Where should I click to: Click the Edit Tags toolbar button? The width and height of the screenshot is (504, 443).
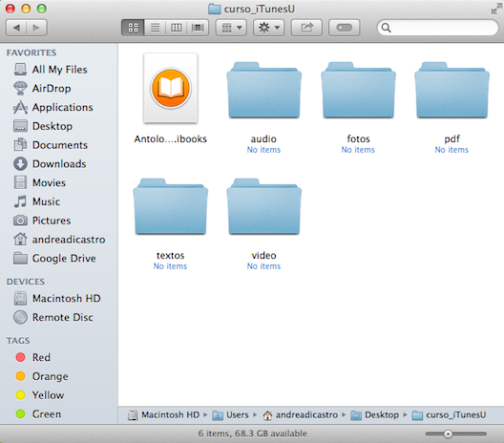click(344, 28)
